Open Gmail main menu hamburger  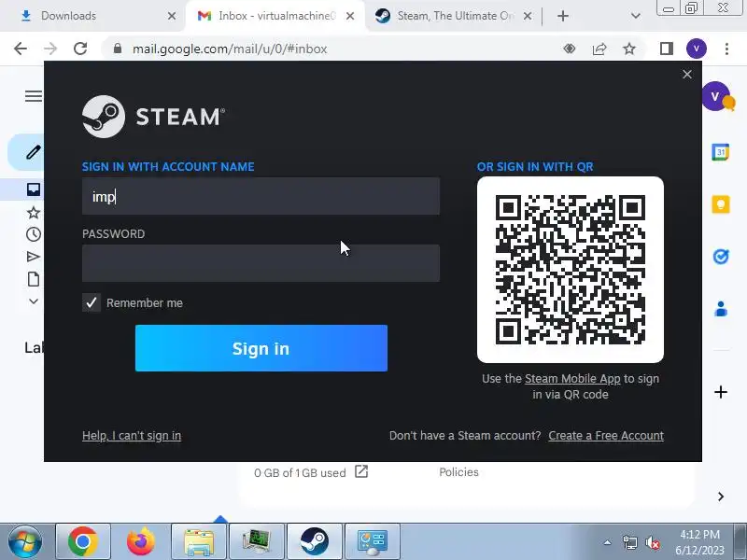coord(34,96)
